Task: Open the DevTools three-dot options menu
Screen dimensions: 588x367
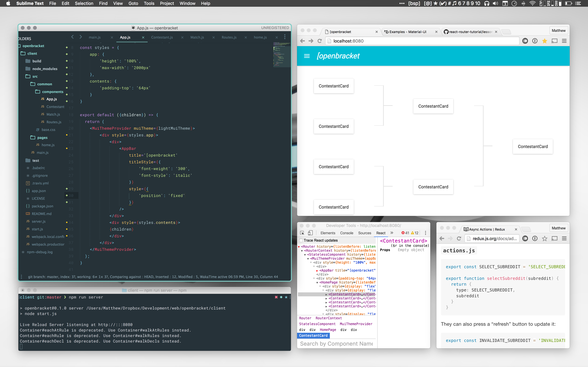Action: tap(425, 233)
